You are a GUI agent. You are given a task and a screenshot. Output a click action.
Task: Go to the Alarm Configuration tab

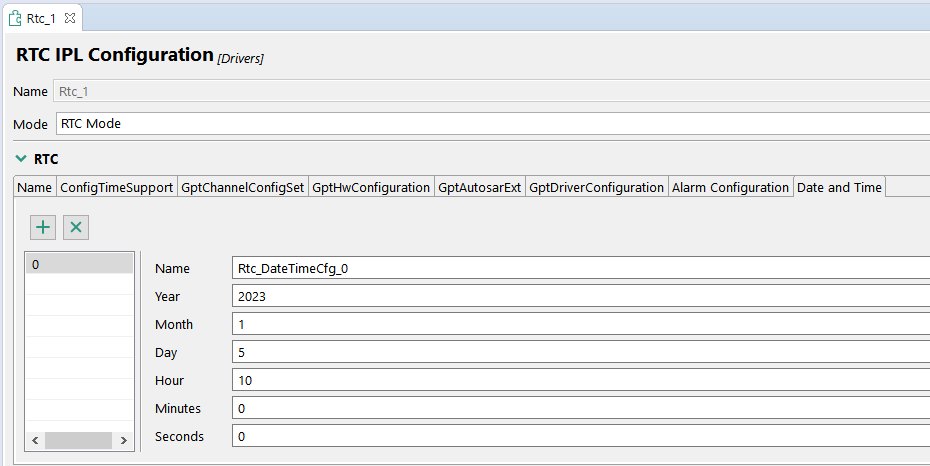pos(730,187)
